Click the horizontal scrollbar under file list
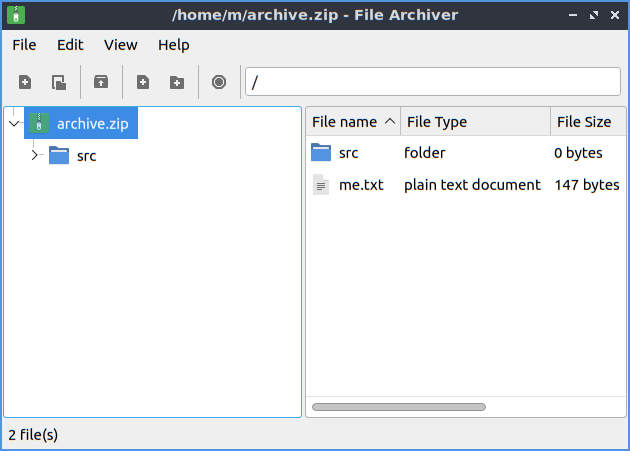630x451 pixels. click(399, 407)
